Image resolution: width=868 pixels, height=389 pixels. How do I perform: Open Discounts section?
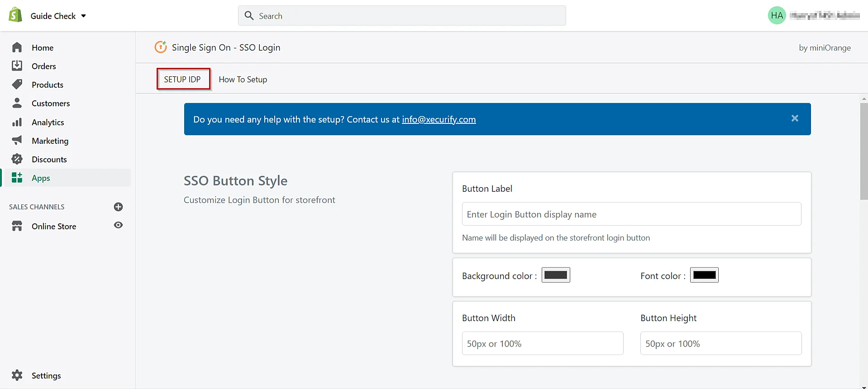(49, 159)
